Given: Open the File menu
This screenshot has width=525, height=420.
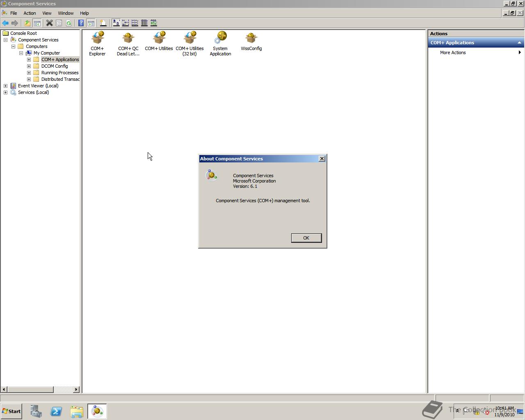Looking at the screenshot, I should click(14, 13).
